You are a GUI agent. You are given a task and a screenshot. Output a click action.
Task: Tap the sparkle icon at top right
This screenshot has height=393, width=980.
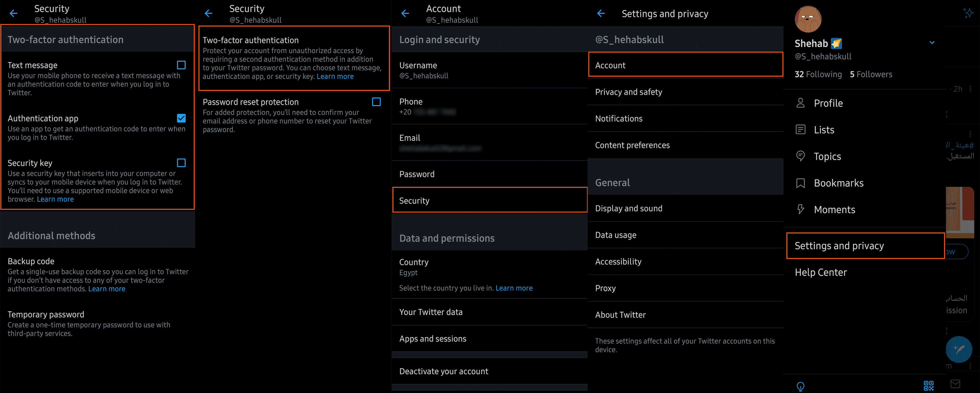click(x=968, y=13)
